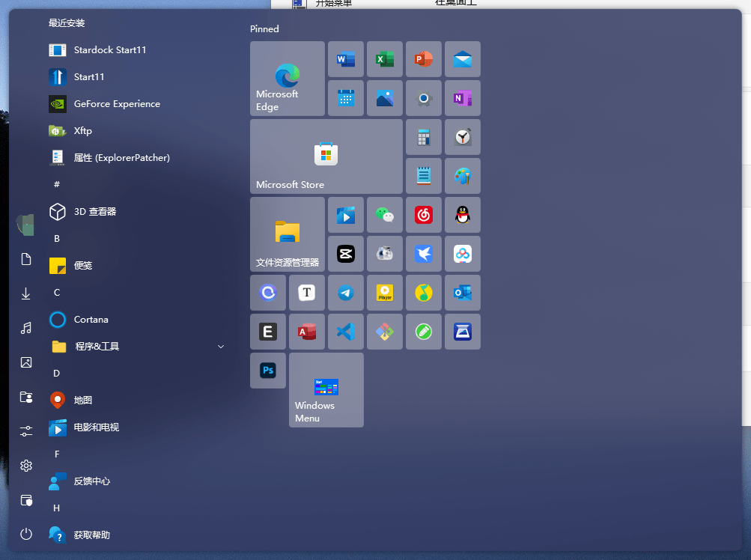
Task: Open the blue scanner app tile
Action: (x=463, y=332)
